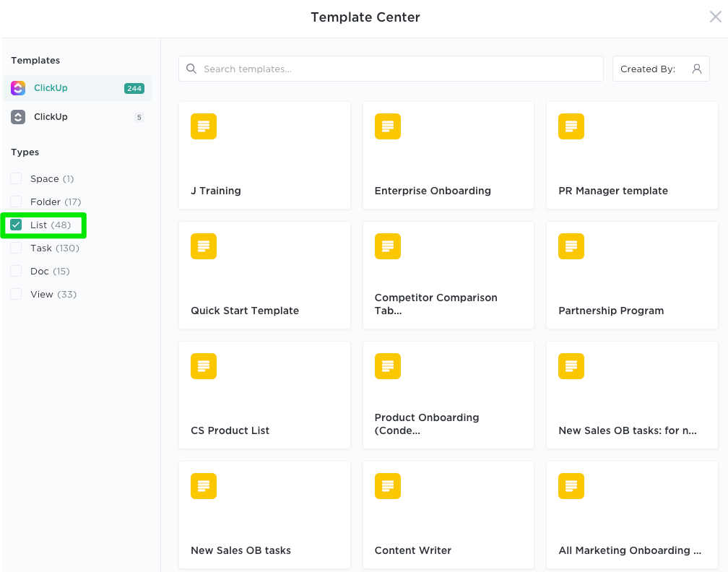The image size is (728, 572).
Task: Click the Doc (15) label
Action: [x=50, y=271]
